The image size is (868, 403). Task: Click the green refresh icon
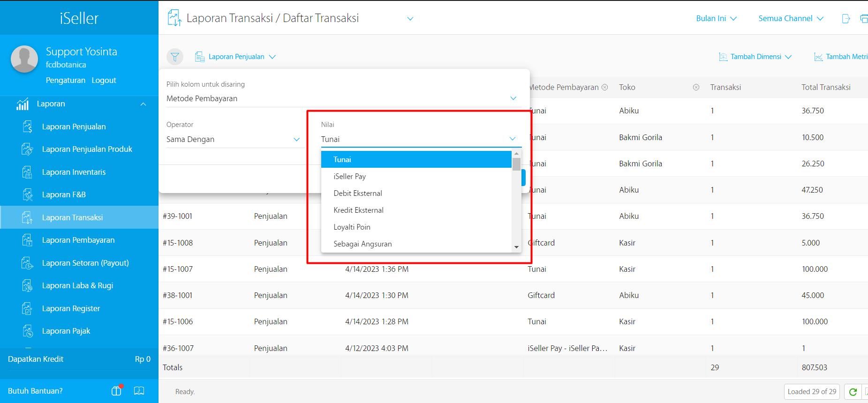point(853,392)
